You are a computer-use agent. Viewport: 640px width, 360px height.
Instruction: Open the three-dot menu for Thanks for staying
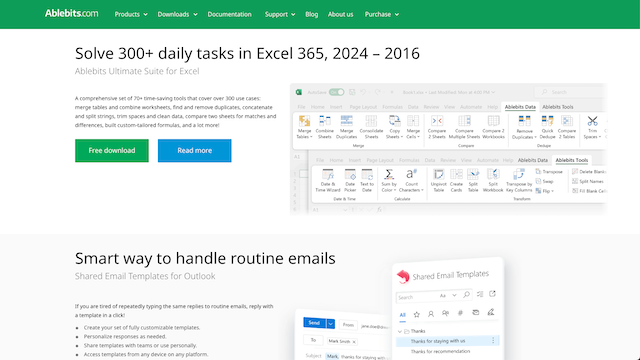(x=493, y=340)
